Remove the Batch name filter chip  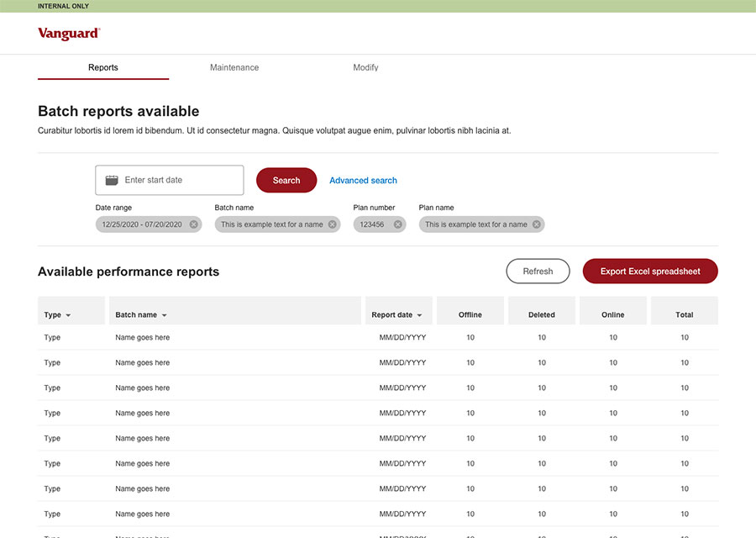(x=332, y=224)
